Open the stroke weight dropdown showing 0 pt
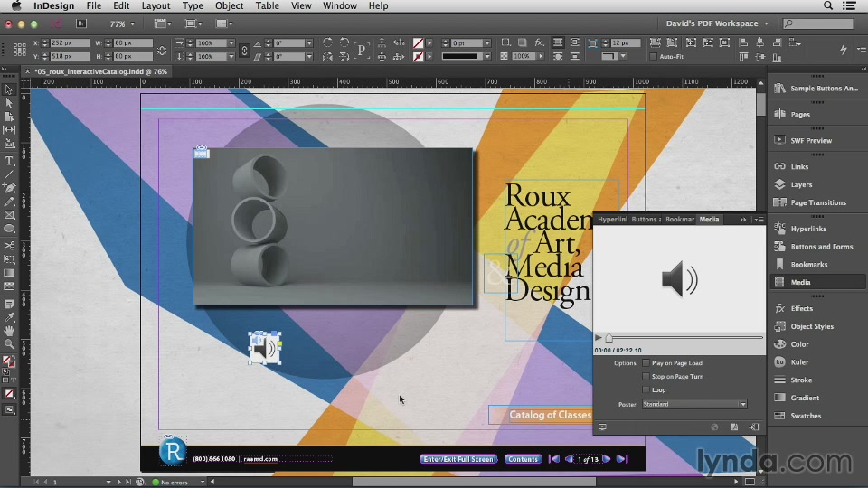Screen dimensions: 868x488 coord(487,43)
